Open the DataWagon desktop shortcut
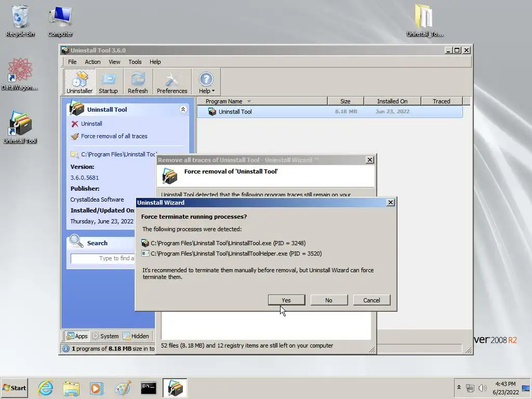 (x=20, y=74)
